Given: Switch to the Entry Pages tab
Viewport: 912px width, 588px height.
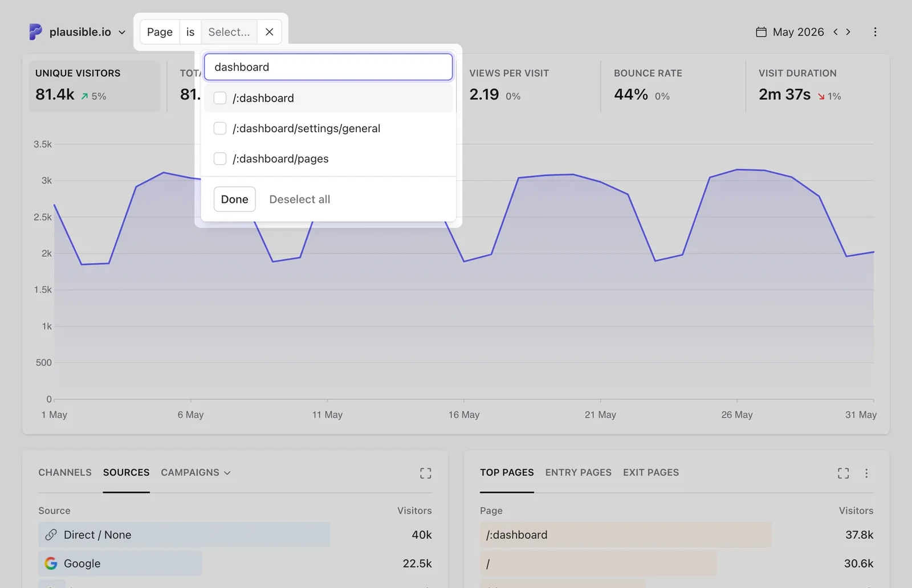Looking at the screenshot, I should pyautogui.click(x=578, y=472).
